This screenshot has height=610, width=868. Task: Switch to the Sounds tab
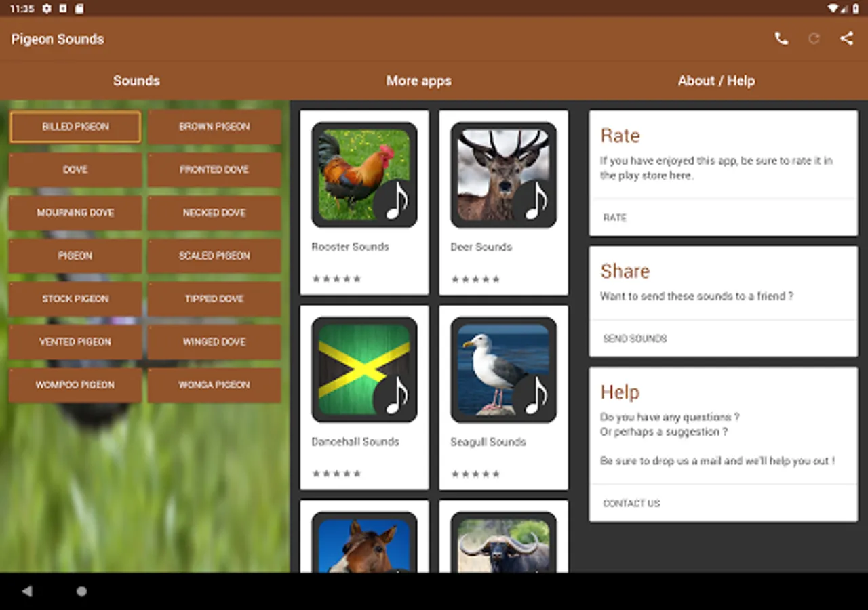pos(136,81)
